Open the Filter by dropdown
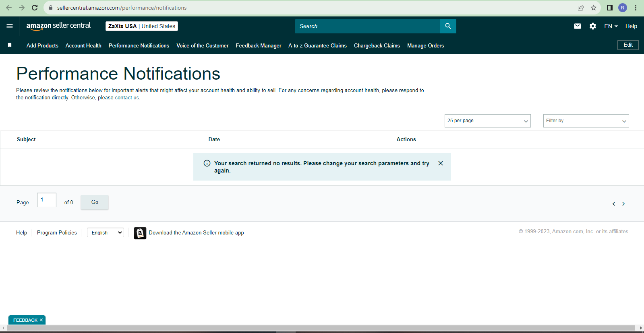 click(x=586, y=121)
